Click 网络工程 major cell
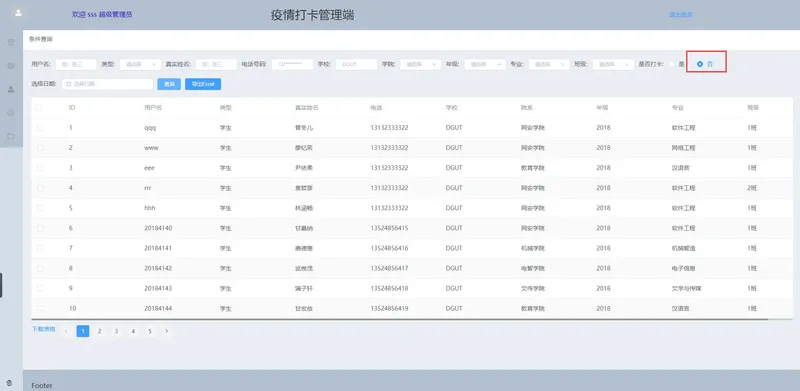The width and height of the screenshot is (800, 391). 683,148
